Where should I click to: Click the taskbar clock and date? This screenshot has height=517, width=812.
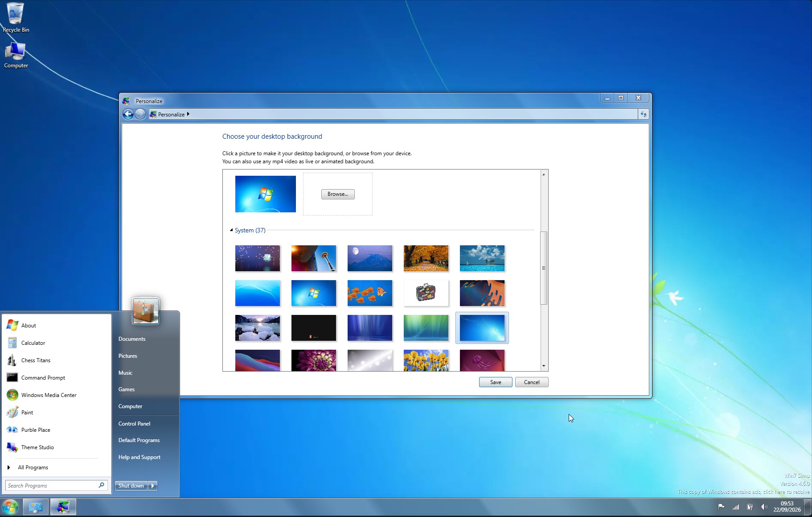pos(787,507)
